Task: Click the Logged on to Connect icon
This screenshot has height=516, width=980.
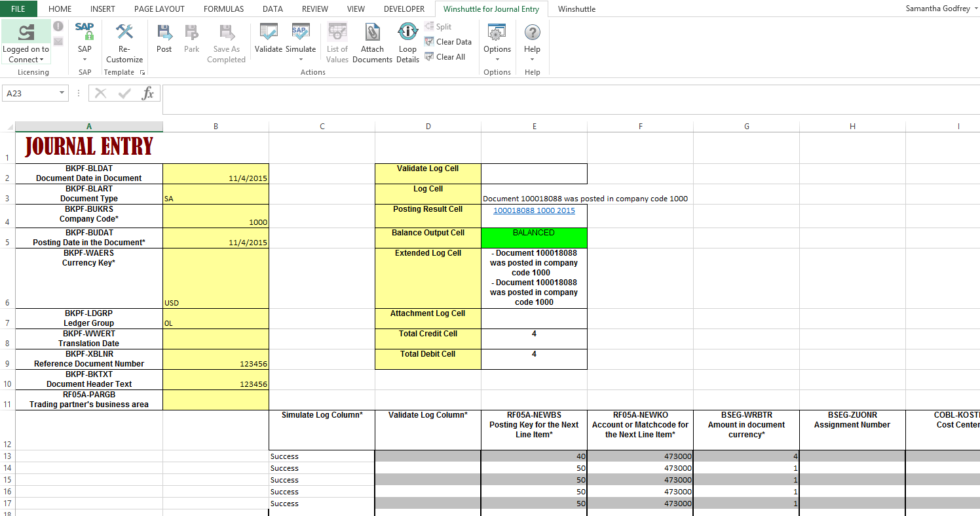Action: [x=26, y=31]
